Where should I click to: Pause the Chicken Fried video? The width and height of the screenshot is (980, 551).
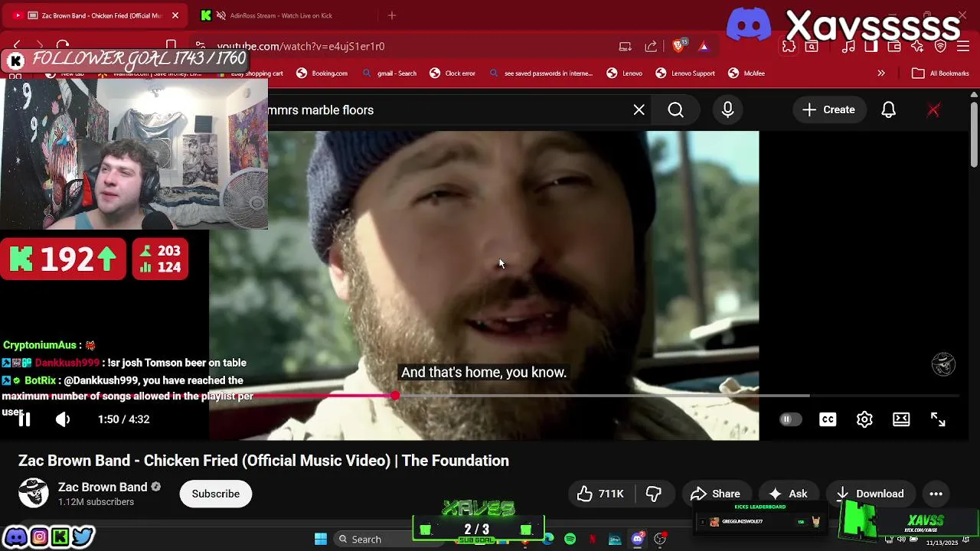[24, 419]
